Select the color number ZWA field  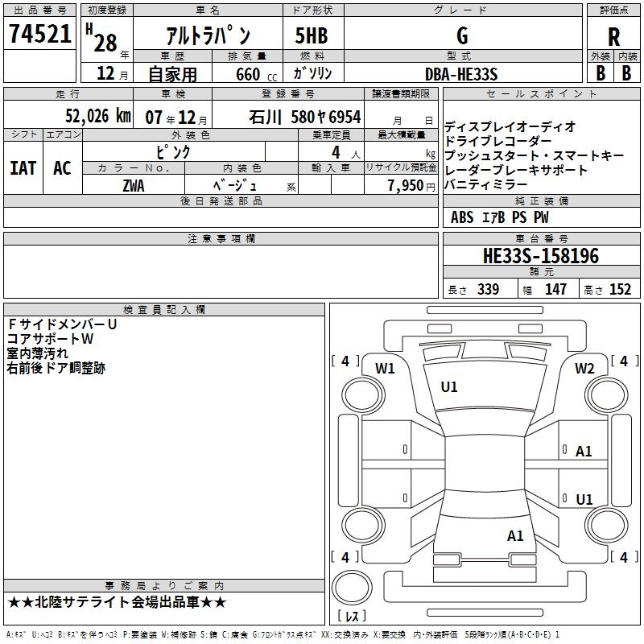[134, 185]
